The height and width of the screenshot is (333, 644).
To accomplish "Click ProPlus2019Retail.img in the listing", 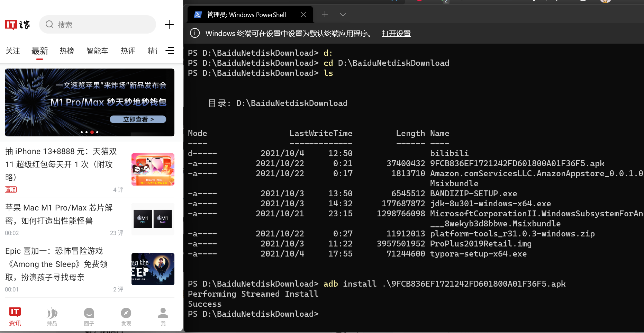I will (x=481, y=244).
